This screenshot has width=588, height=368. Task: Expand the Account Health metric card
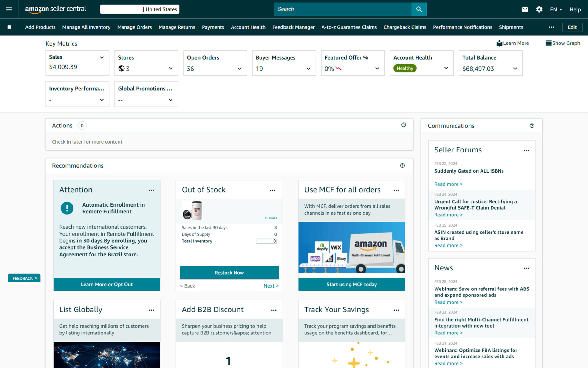tap(446, 68)
